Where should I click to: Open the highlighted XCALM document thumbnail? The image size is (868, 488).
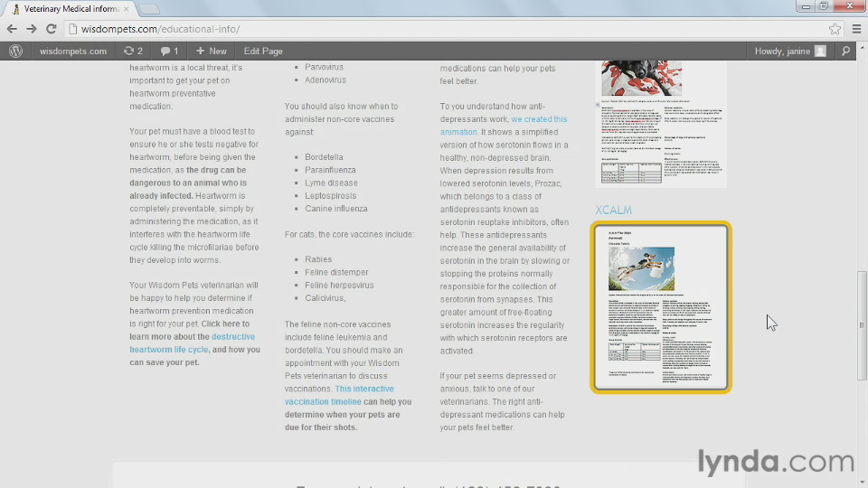[661, 307]
